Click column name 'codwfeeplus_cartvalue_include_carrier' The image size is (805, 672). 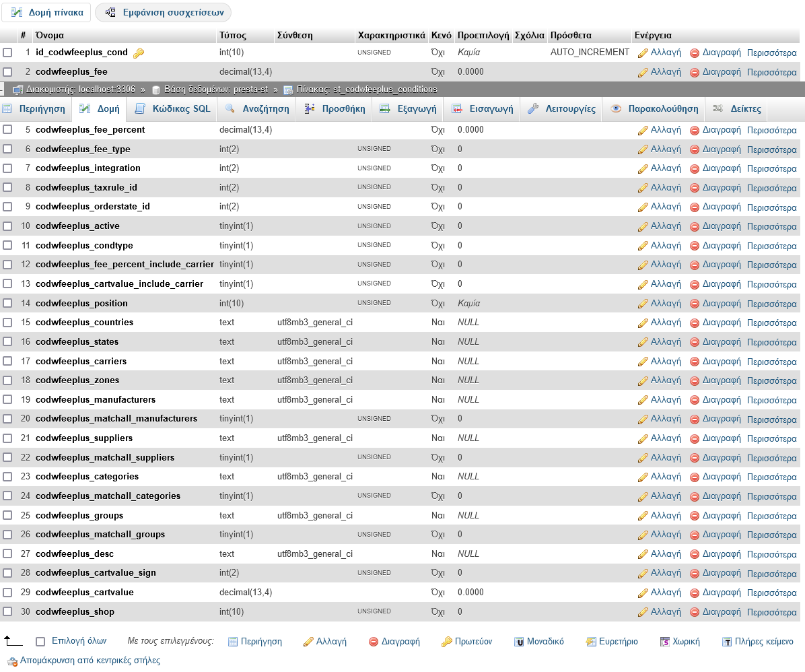[119, 284]
